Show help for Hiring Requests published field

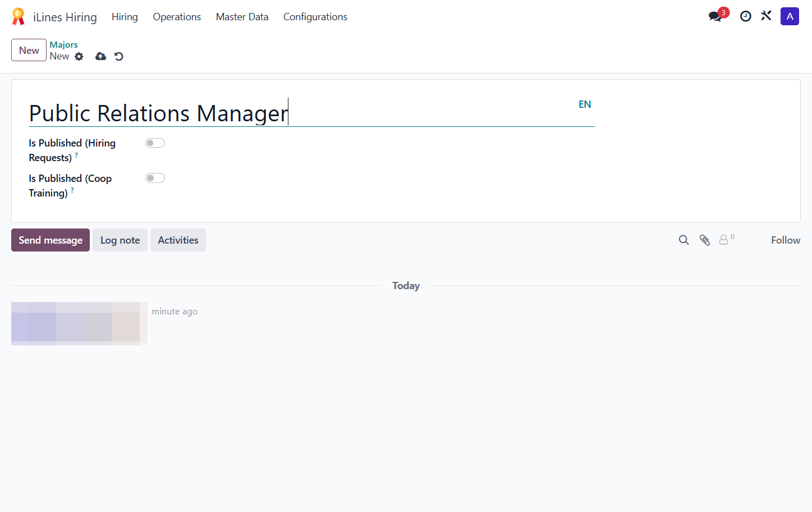[x=76, y=155]
